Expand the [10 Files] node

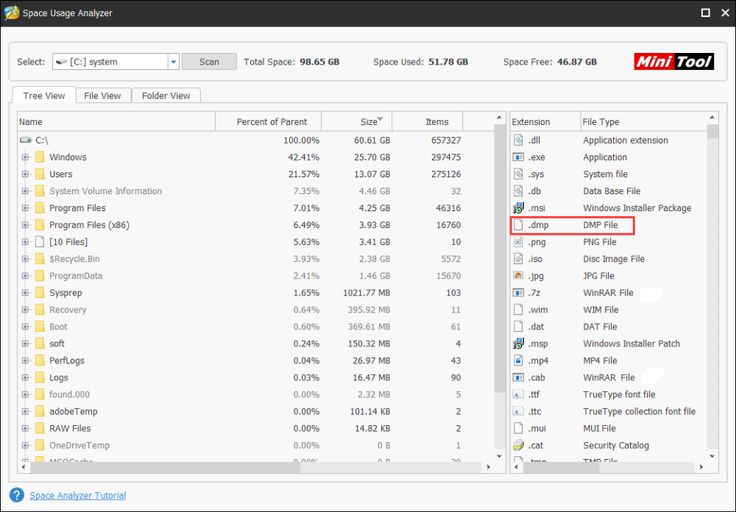click(x=25, y=242)
